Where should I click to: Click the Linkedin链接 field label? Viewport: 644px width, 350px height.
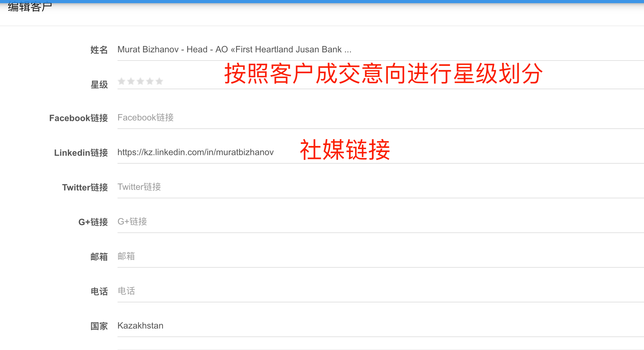[x=81, y=153]
